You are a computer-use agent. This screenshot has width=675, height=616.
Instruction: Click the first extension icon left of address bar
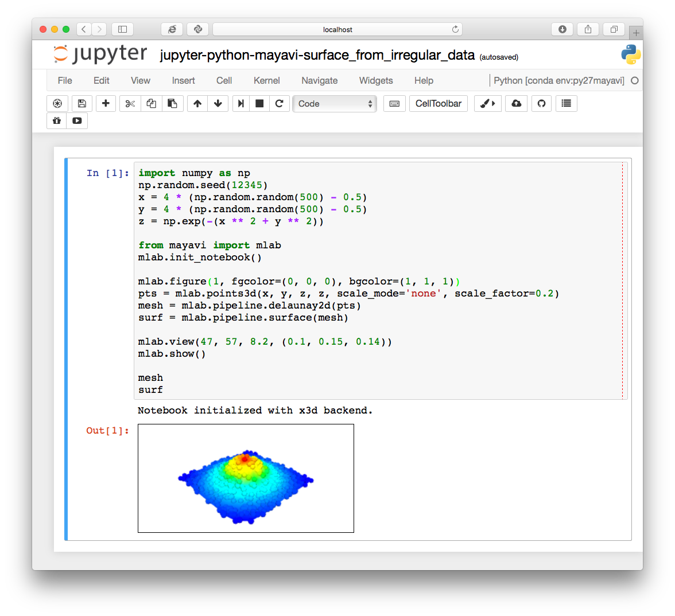click(172, 29)
